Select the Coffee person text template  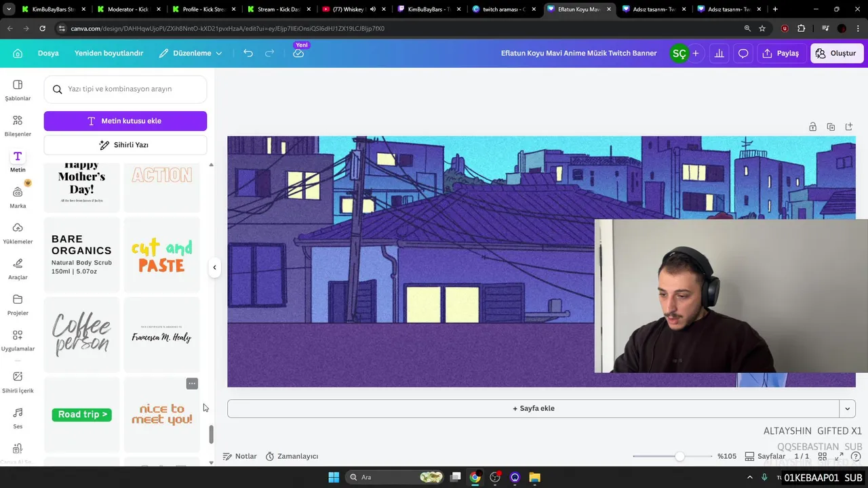click(81, 335)
